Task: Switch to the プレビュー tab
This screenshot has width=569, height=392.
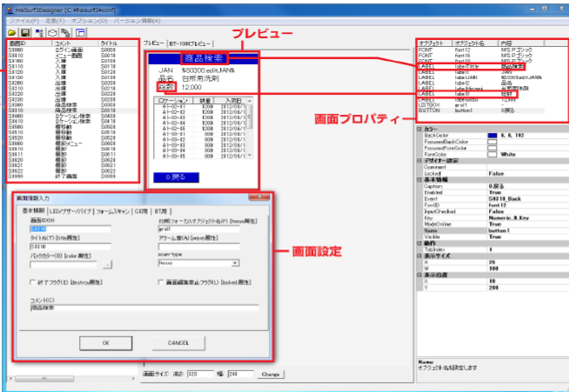Action: pyautogui.click(x=153, y=43)
